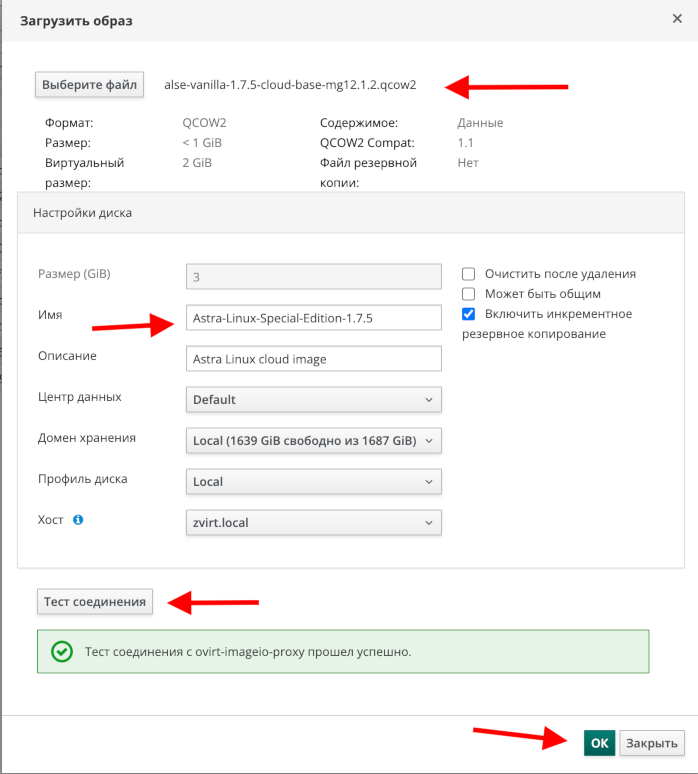The image size is (698, 774).
Task: Enable Очистить после удаления checkbox
Action: (467, 274)
